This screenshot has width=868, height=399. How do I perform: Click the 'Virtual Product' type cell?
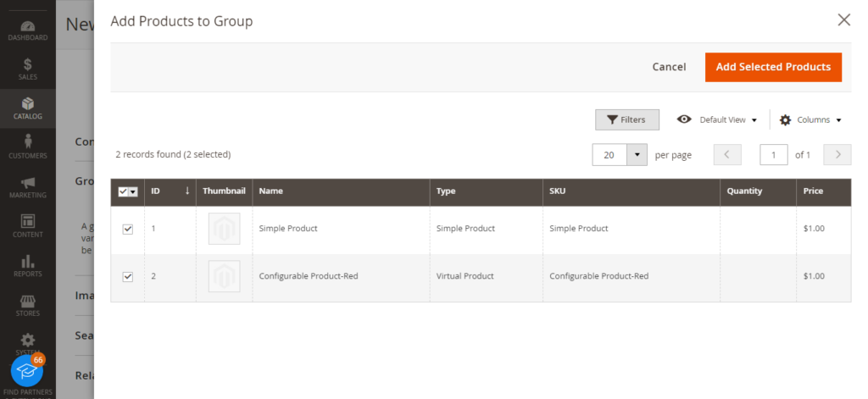pyautogui.click(x=465, y=276)
